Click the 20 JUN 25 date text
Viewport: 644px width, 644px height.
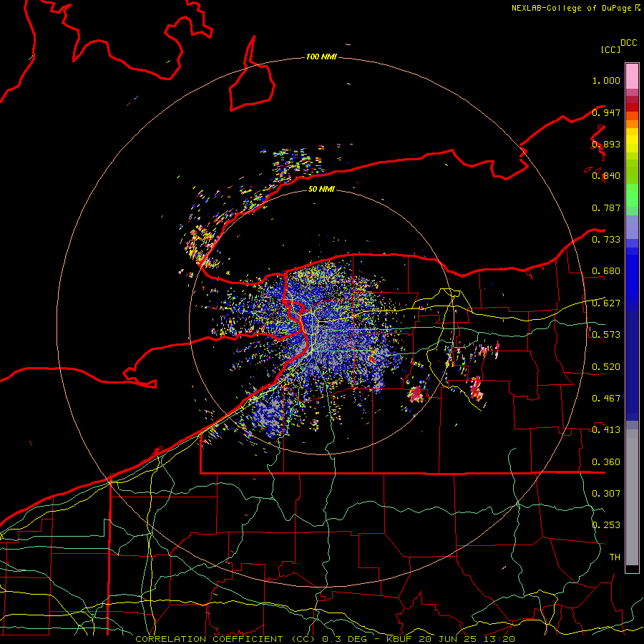point(447,639)
